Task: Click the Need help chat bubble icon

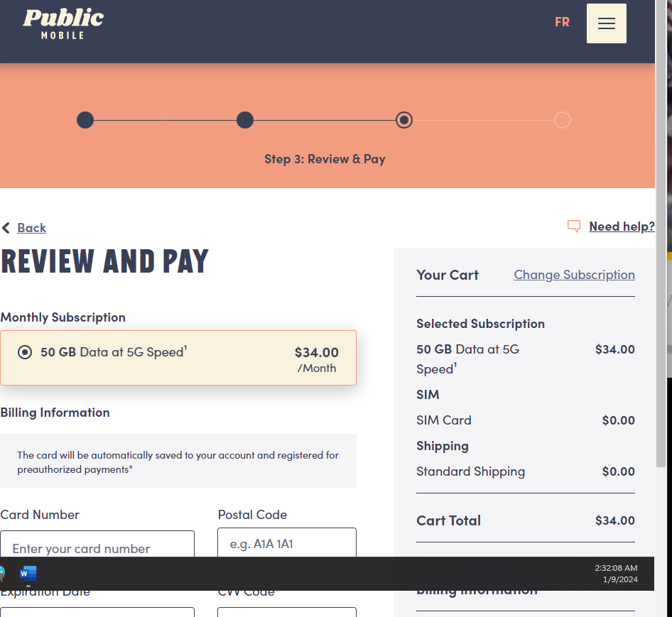Action: [574, 226]
